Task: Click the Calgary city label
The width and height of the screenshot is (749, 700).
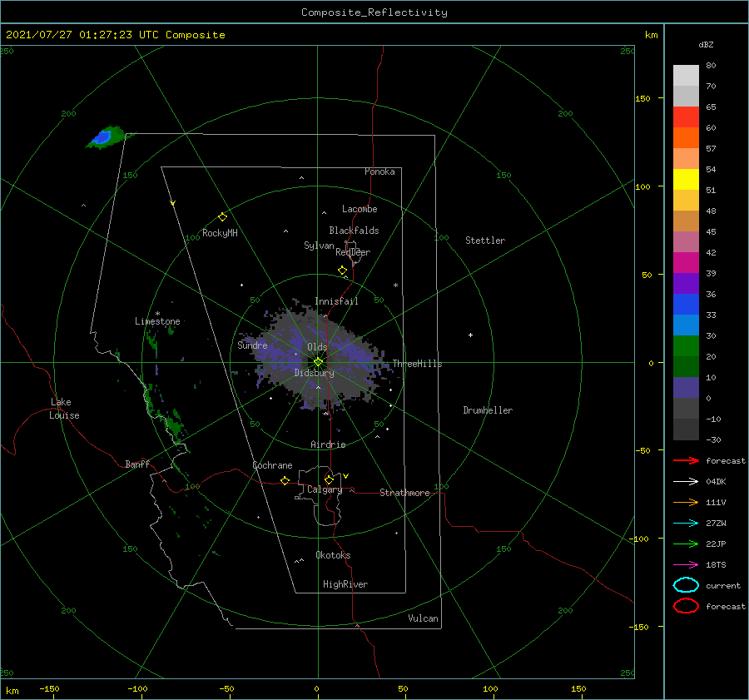Action: (x=325, y=489)
